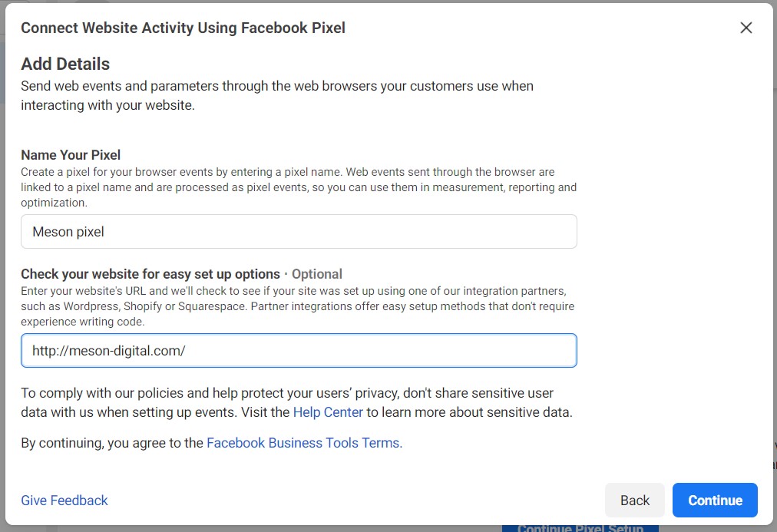Click the website URL input field
This screenshot has height=532, width=777.
[299, 350]
